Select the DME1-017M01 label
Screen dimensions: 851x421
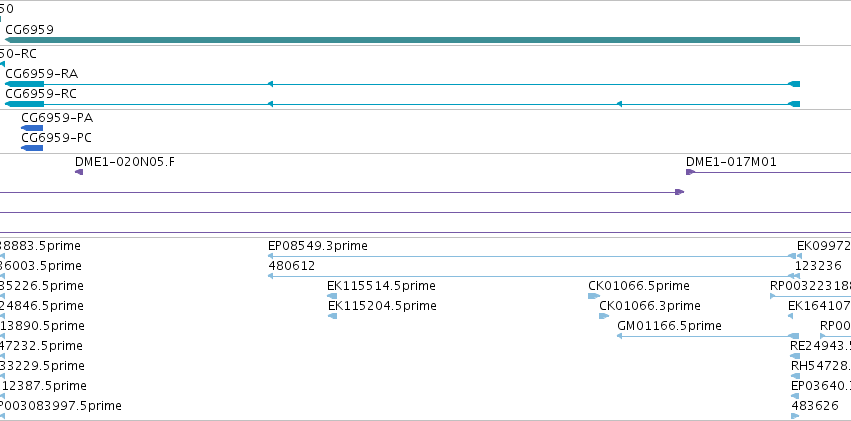[731, 162]
